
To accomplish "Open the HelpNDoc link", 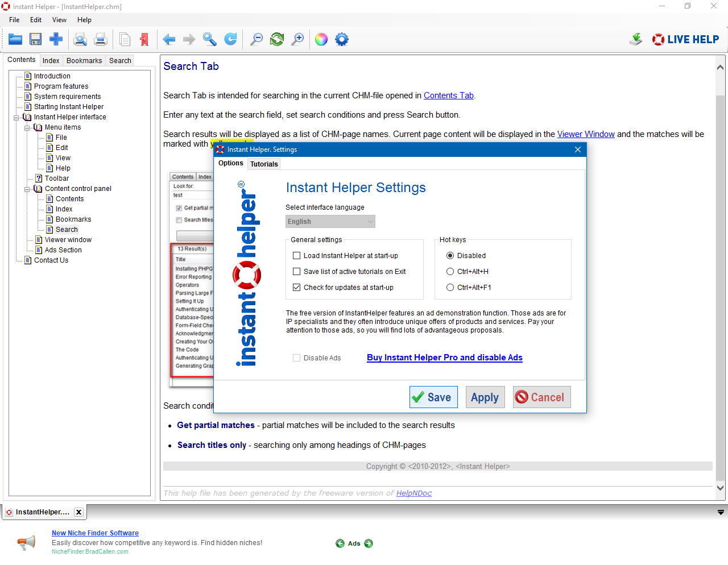I will [414, 493].
